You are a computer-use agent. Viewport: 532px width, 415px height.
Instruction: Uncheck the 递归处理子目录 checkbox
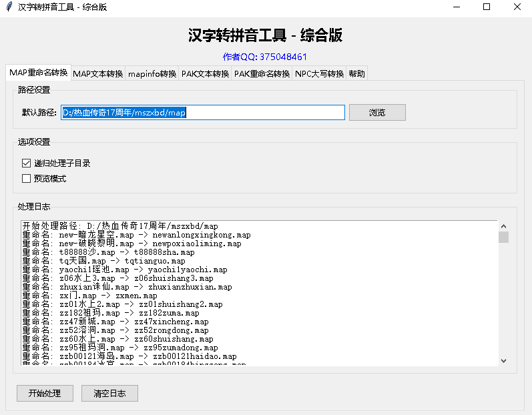click(x=27, y=163)
